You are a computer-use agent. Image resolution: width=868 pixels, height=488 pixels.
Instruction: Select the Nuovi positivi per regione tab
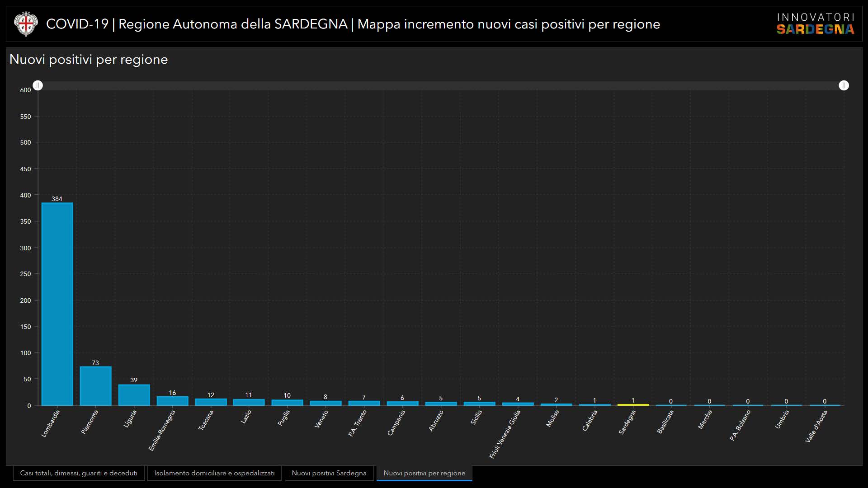pyautogui.click(x=424, y=473)
